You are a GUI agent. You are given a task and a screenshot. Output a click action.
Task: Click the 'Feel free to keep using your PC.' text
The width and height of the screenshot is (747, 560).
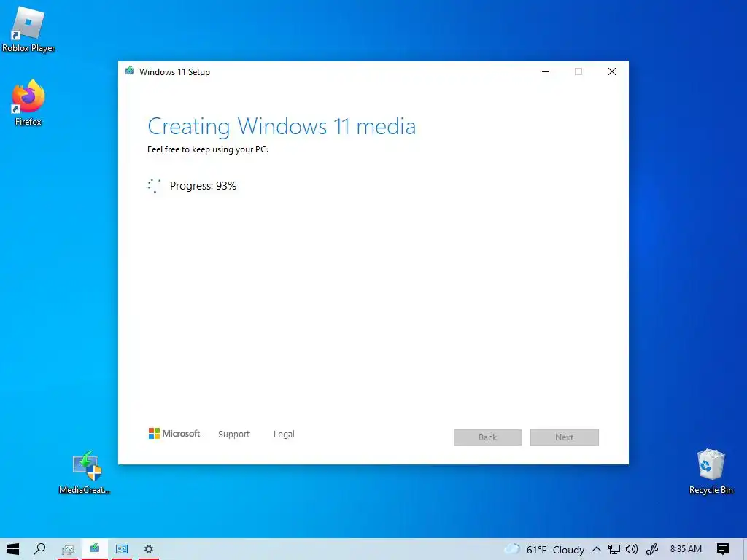tap(208, 149)
